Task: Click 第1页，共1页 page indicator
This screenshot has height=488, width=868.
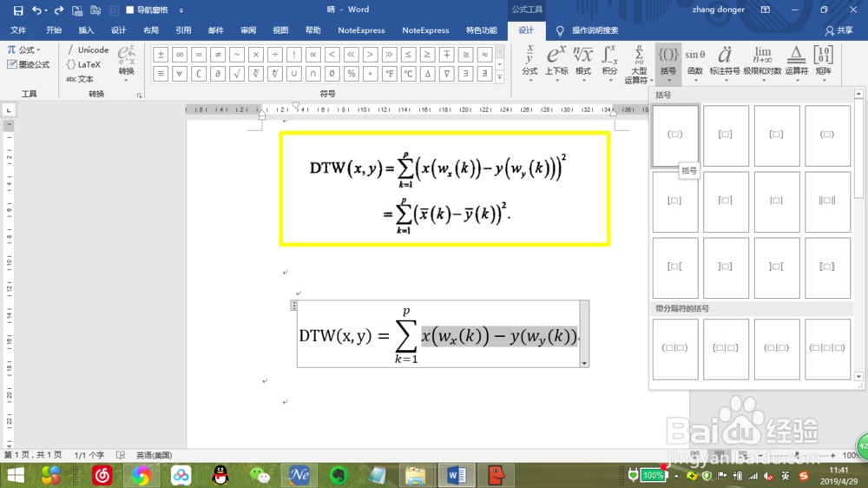Action: 33,455
